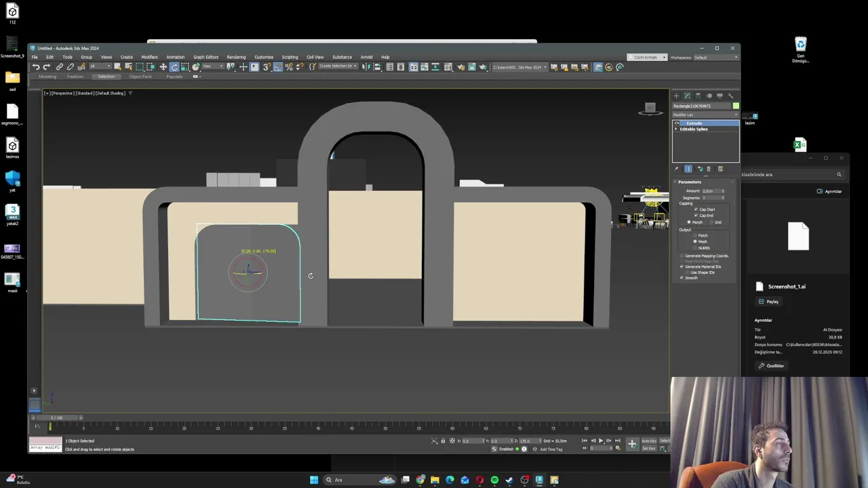Screen dimensions: 868x488
Task: Toggle the Cap End checkbox
Action: click(x=696, y=216)
